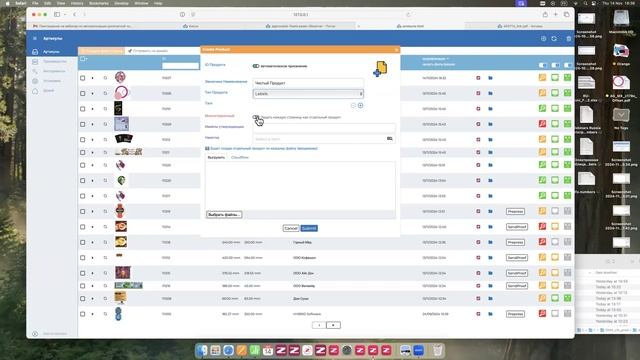Click the Отправить на дизайн toolbar button
Viewport: 640px width, 360px height.
coord(148,51)
